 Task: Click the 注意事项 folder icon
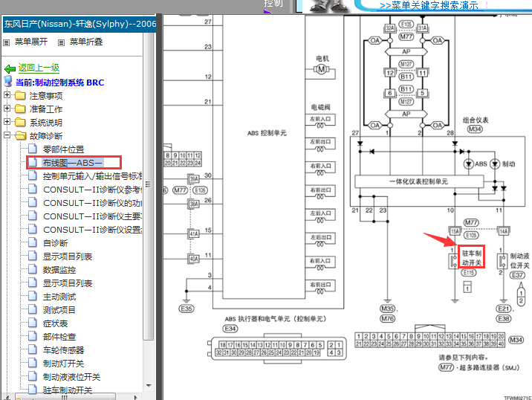[20, 96]
